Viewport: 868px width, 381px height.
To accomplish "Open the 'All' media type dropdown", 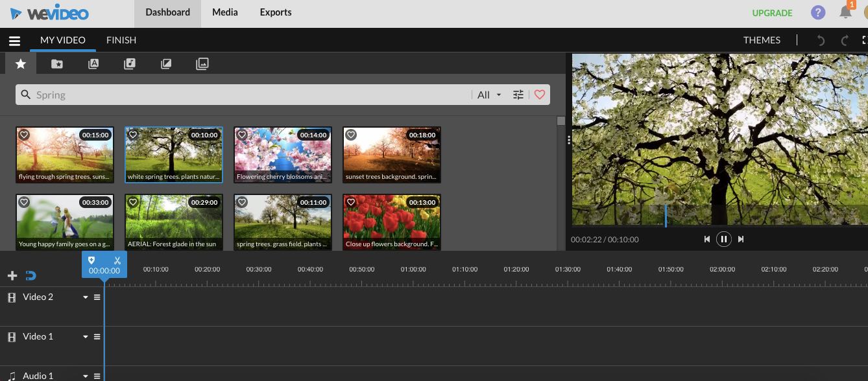I will tap(489, 95).
